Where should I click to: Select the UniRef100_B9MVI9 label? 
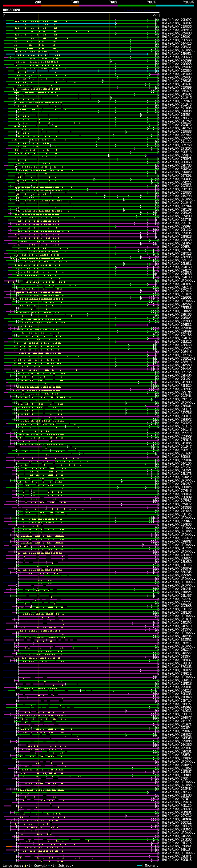tap(177, 450)
